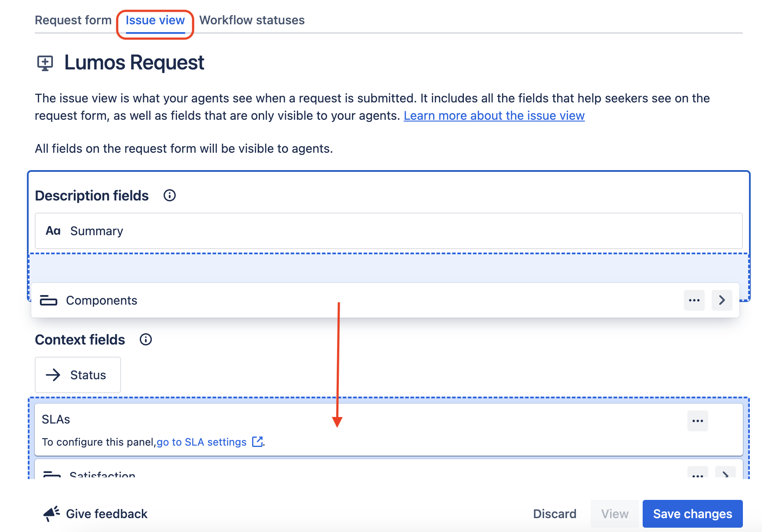Viewport: 762px width, 532px height.
Task: Click the Summary field text icon
Action: 53,230
